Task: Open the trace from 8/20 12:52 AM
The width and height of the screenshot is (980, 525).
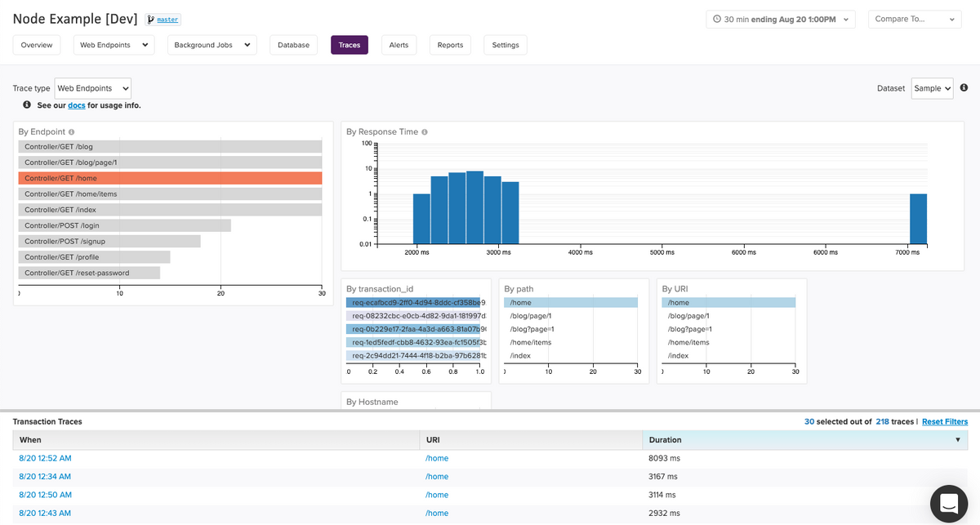Action: [44, 458]
